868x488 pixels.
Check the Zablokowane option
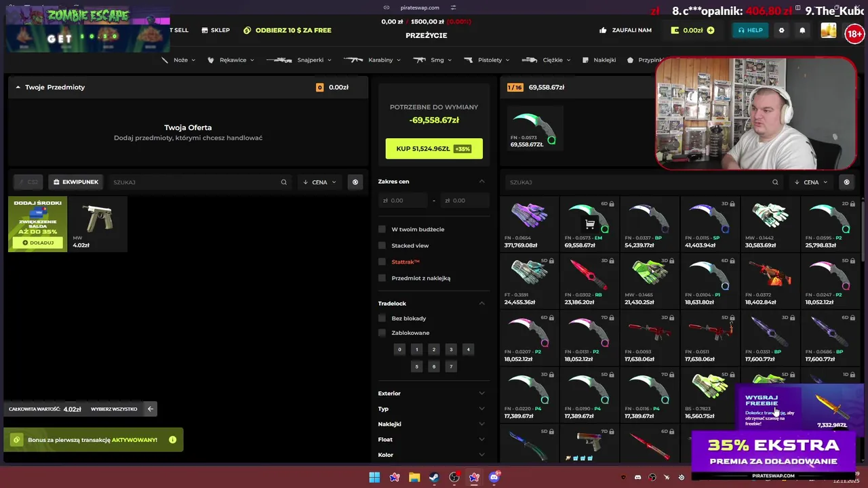[382, 333]
